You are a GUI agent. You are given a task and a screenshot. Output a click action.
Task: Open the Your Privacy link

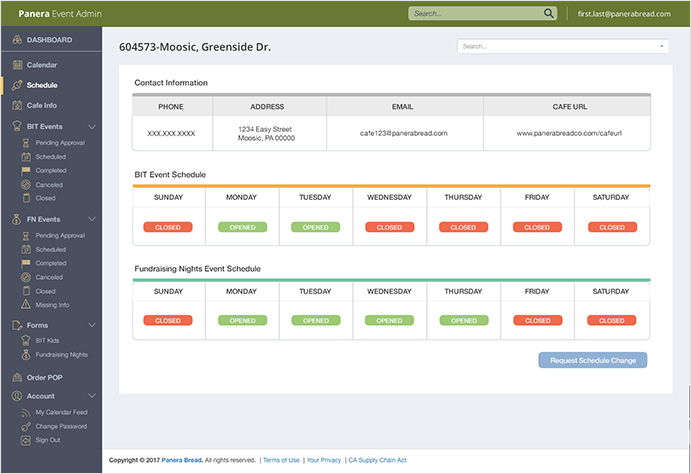click(x=324, y=460)
